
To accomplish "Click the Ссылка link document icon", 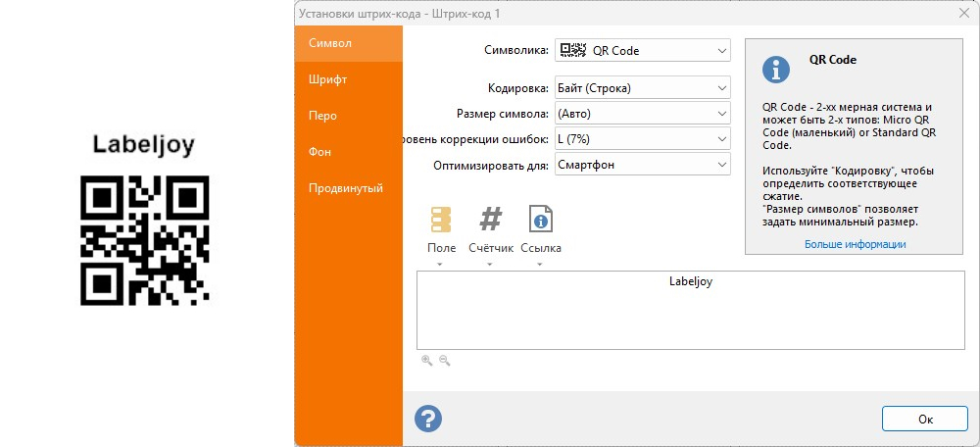I will pos(541,220).
